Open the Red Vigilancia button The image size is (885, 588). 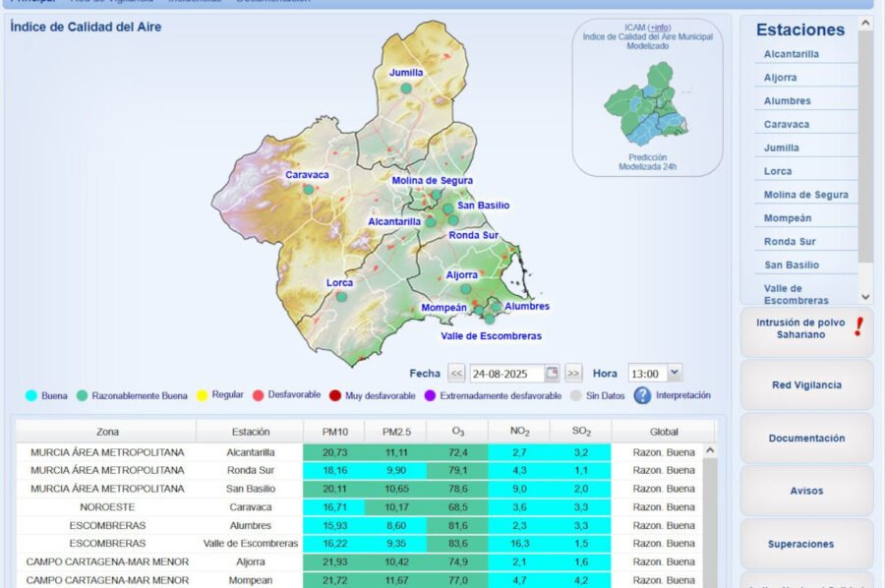click(x=806, y=385)
